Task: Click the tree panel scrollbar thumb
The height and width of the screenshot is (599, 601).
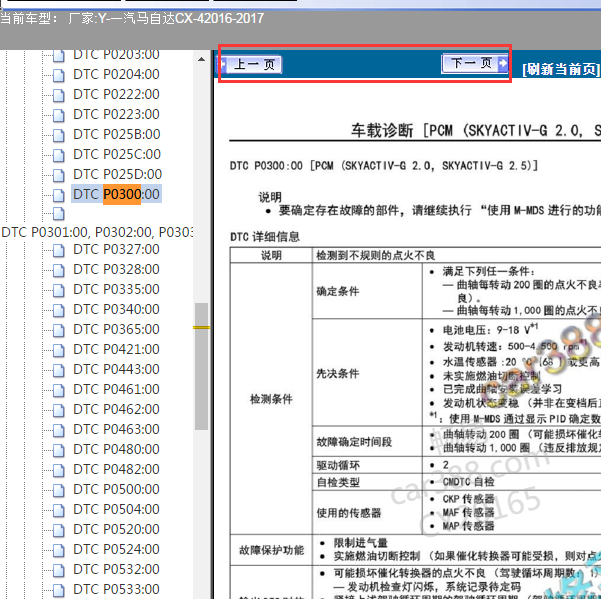Action: click(201, 366)
